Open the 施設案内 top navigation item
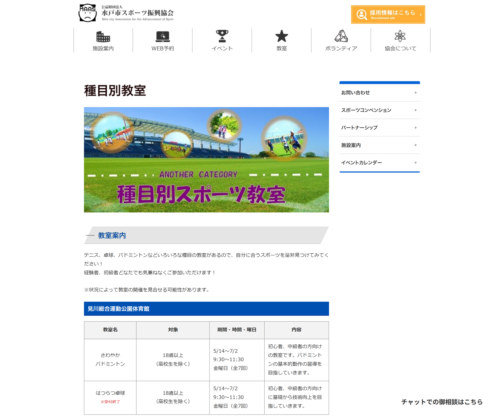The image size is (504, 420). (x=103, y=40)
